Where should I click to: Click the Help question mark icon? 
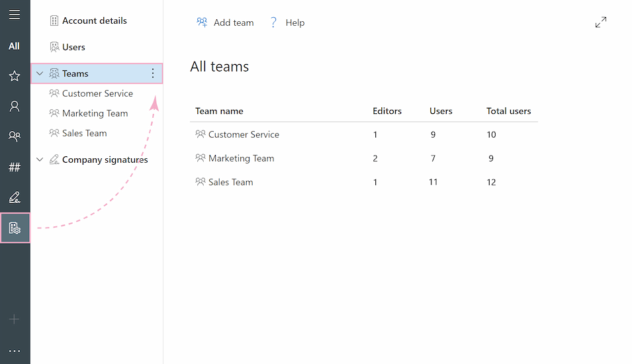[273, 22]
